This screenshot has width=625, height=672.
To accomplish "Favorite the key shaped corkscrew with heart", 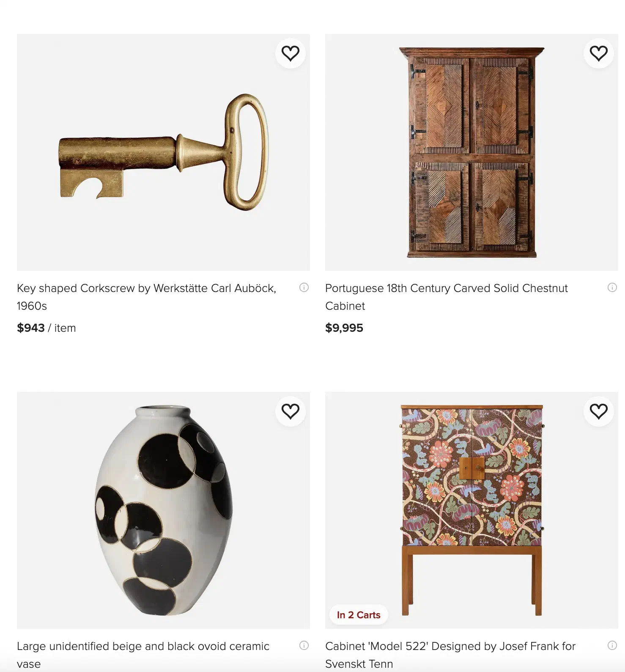I will coord(291,53).
